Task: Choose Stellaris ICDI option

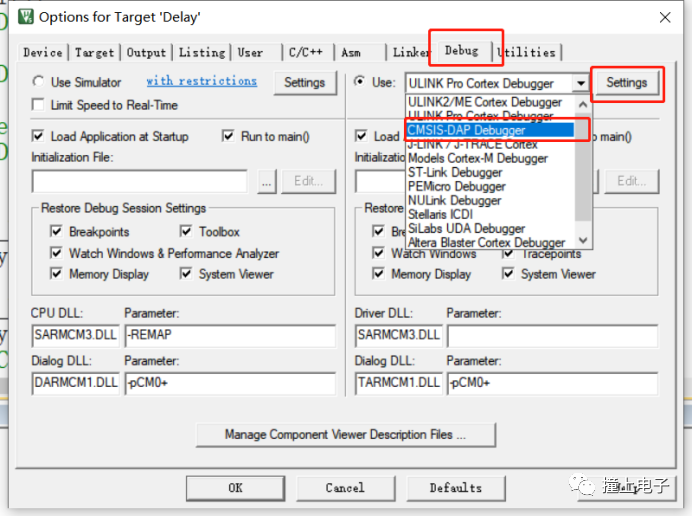Action: click(x=490, y=215)
